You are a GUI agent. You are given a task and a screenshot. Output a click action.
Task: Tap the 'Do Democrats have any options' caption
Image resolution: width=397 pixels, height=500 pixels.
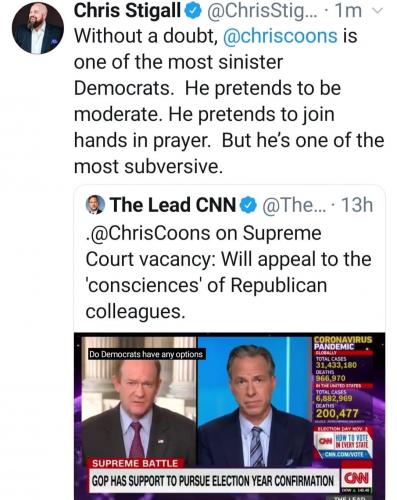pyautogui.click(x=146, y=354)
